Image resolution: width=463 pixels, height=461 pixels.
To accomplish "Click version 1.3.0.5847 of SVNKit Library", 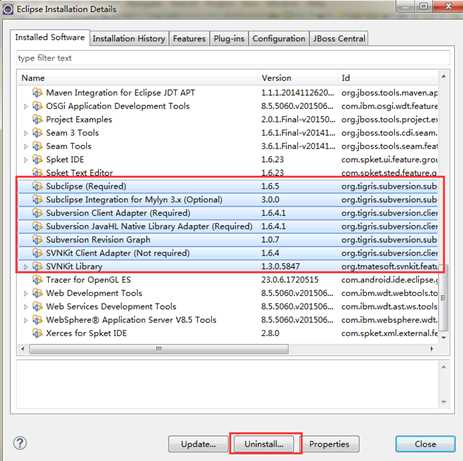I will (x=281, y=266).
